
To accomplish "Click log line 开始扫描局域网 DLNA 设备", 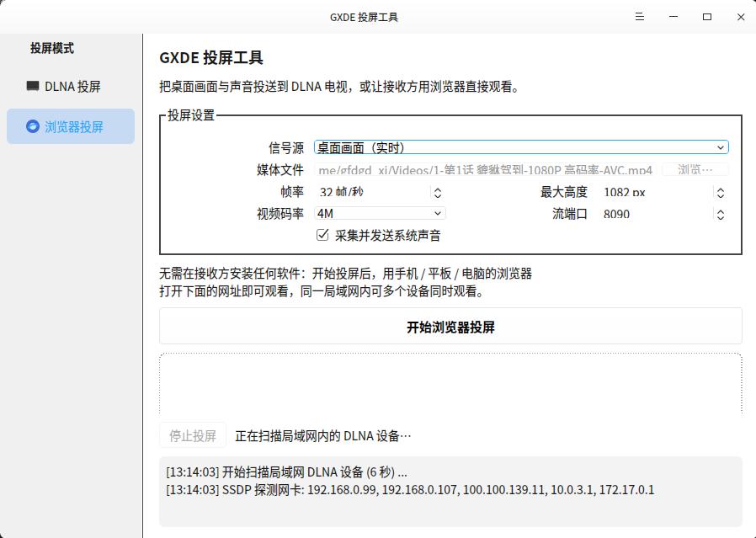I will (286, 472).
